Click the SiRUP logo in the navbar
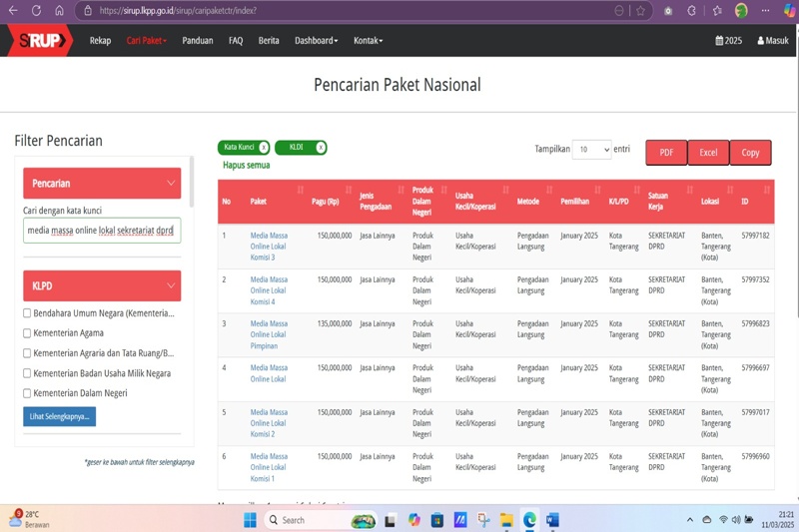The width and height of the screenshot is (799, 532). point(38,40)
